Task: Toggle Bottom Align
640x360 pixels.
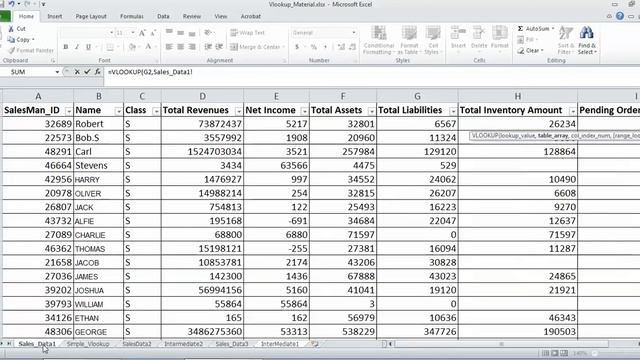Action: click(x=192, y=33)
